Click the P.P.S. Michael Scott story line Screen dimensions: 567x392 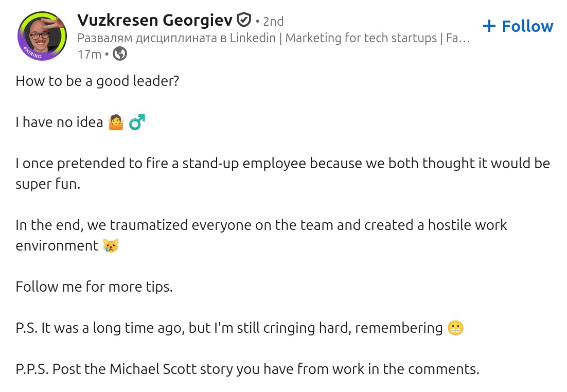click(247, 369)
